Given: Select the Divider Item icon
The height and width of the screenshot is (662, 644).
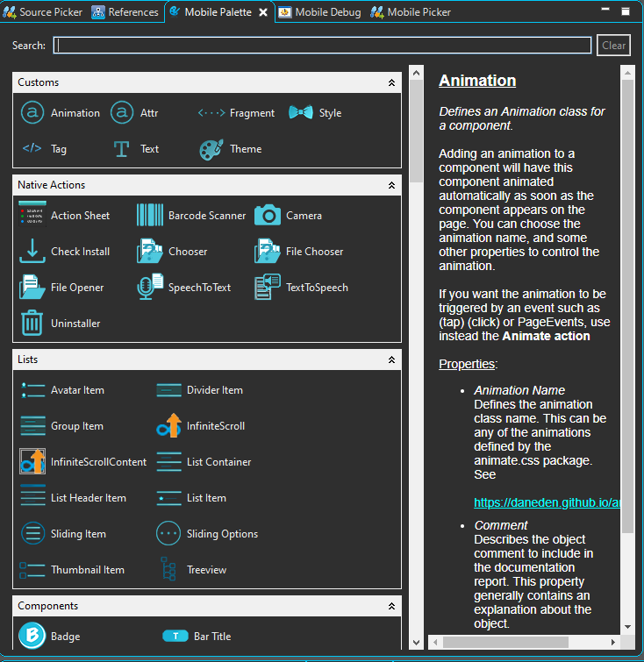Looking at the screenshot, I should 168,389.
